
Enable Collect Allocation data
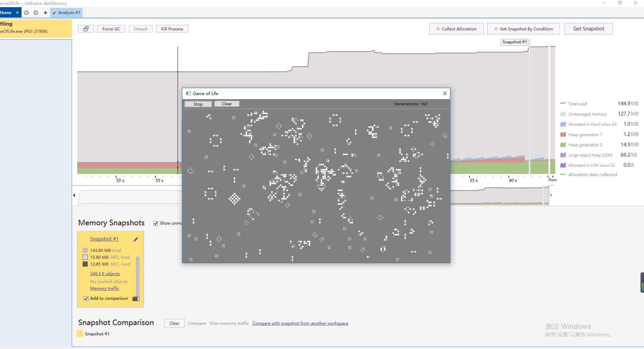456,29
